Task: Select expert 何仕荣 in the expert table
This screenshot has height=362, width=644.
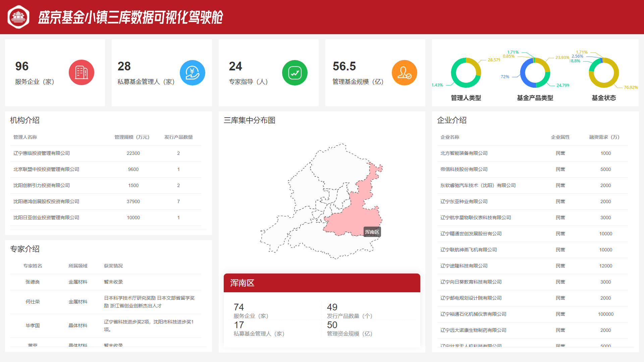Action: (33, 302)
